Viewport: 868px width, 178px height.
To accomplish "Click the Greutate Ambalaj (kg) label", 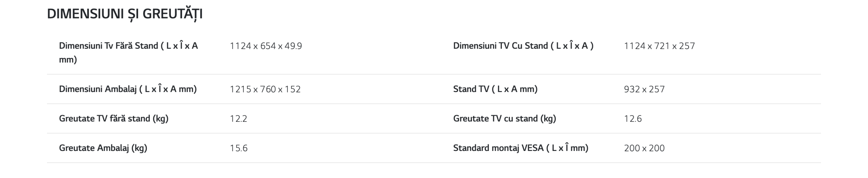I will pyautogui.click(x=103, y=148).
